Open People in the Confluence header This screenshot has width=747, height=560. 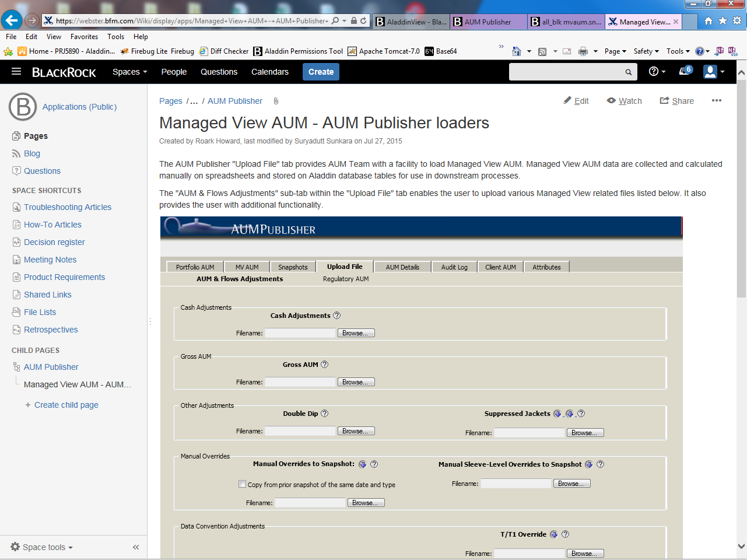point(174,72)
